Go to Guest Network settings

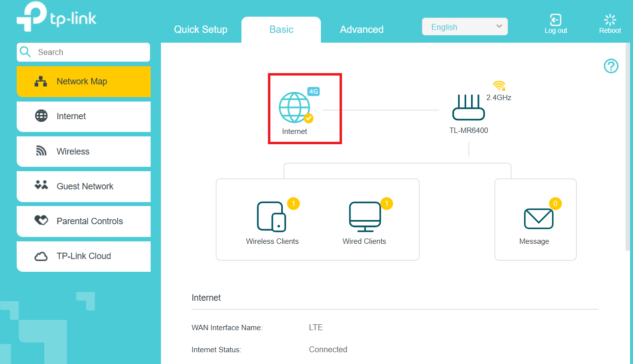[x=83, y=186]
